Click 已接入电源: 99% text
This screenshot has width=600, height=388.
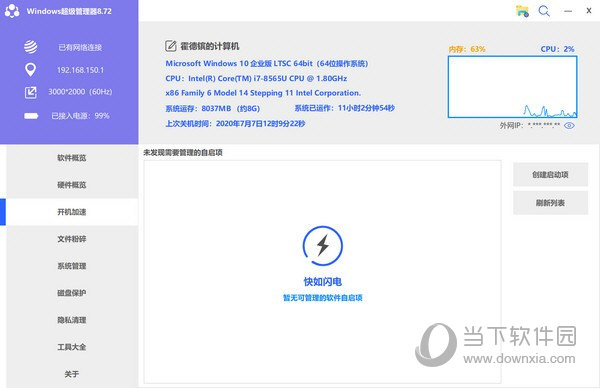[x=80, y=116]
